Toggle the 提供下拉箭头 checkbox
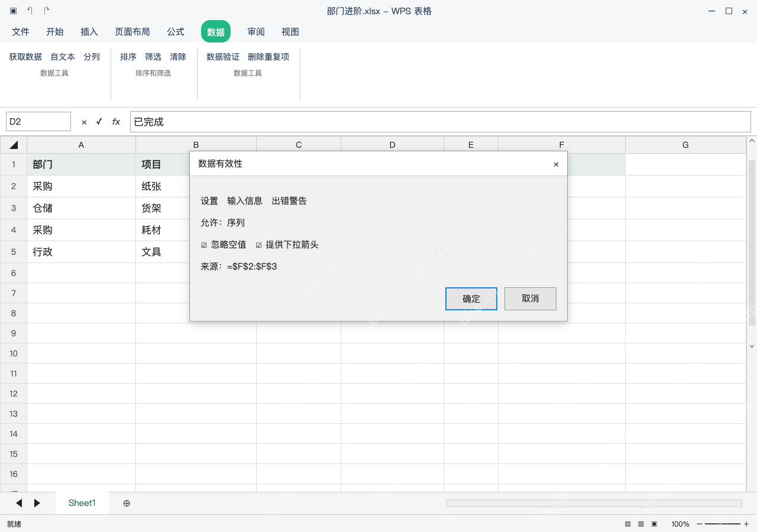The image size is (757, 532). click(x=258, y=245)
